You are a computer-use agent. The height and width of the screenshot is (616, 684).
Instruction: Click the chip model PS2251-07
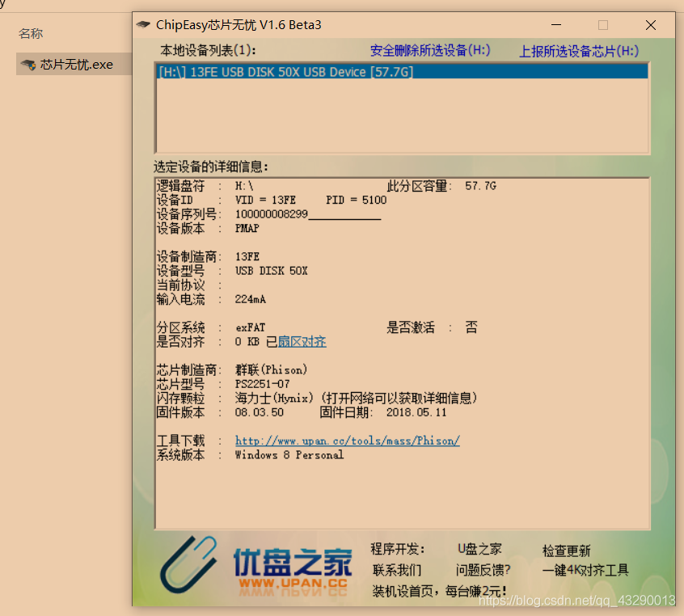[262, 384]
